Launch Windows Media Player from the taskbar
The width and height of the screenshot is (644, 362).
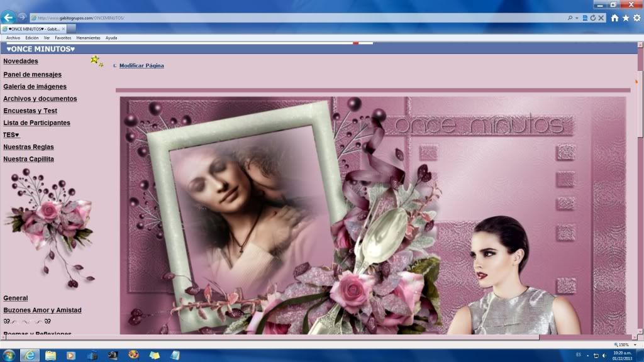[71, 355]
